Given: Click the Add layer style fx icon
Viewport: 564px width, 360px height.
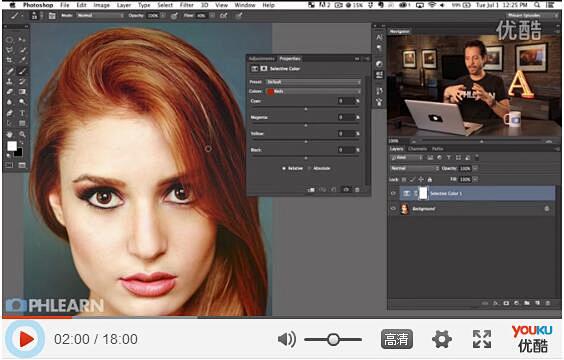Looking at the screenshot, I should [496, 303].
